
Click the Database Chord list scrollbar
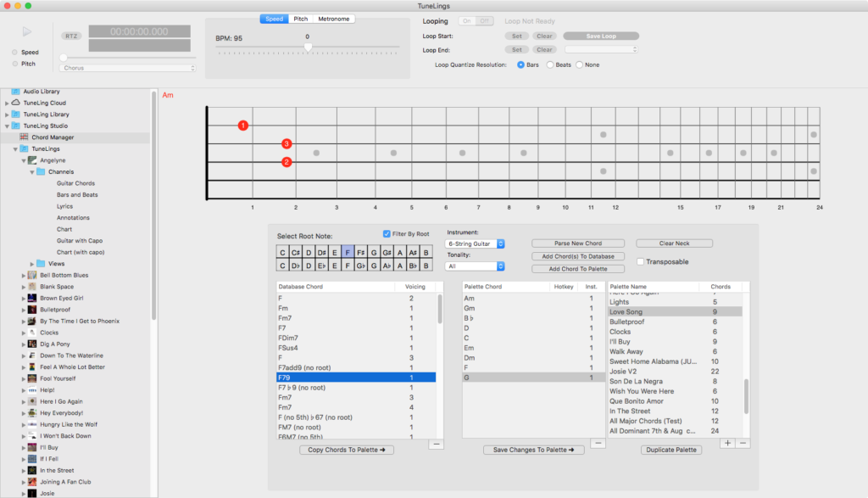coord(440,309)
